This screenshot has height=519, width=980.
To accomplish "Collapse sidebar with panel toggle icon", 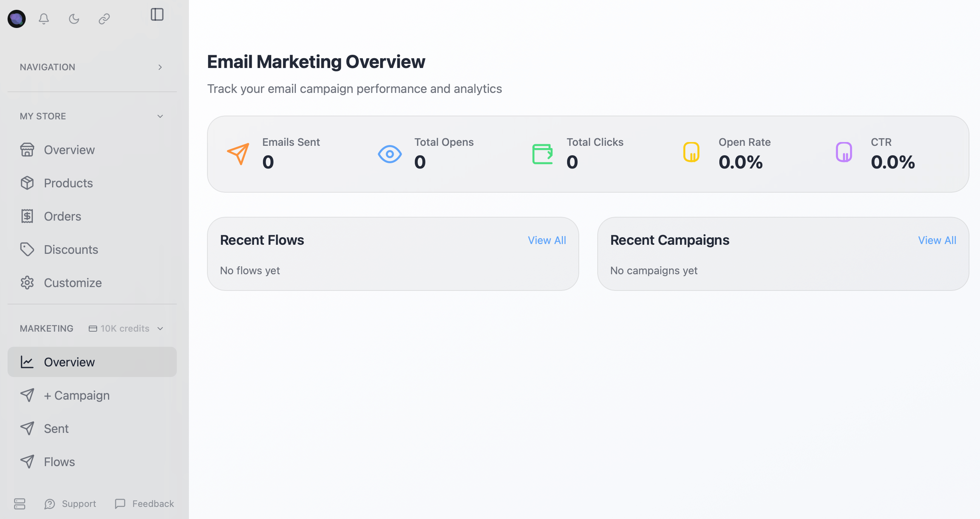I will pos(157,14).
